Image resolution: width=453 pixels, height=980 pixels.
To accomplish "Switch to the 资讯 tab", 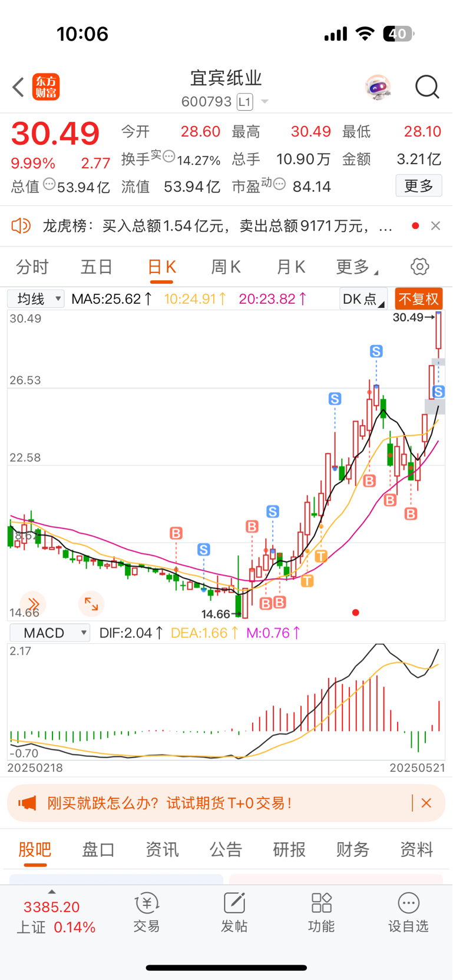I will click(162, 849).
